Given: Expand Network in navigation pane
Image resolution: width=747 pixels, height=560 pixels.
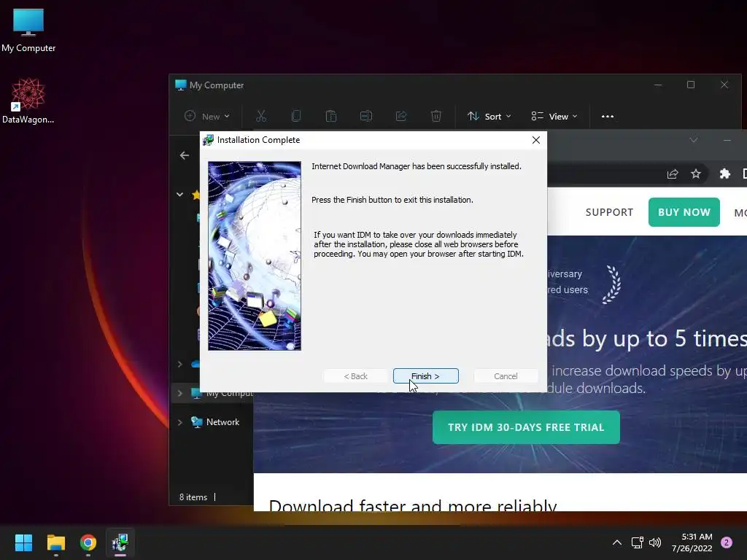Looking at the screenshot, I should point(179,422).
